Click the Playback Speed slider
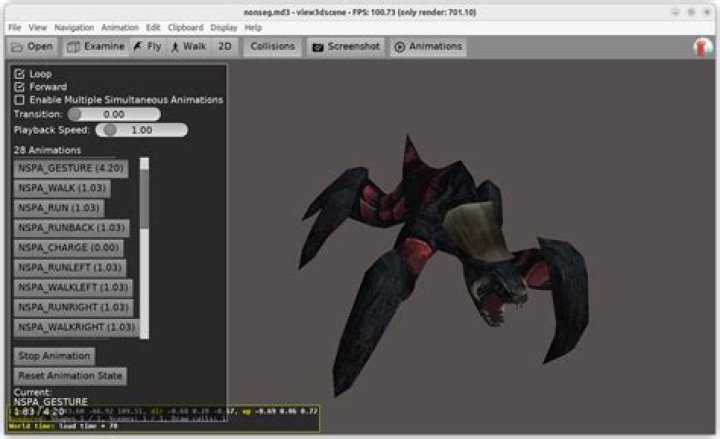Image resolution: width=720 pixels, height=439 pixels. (x=141, y=130)
